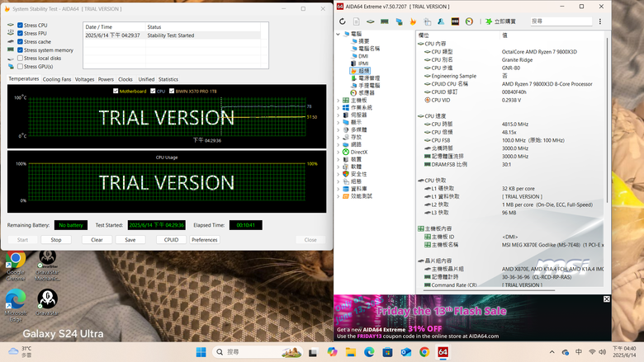Image resolution: width=644 pixels, height=362 pixels.
Task: Uncheck CPU in temperature graph legend
Action: [x=154, y=91]
